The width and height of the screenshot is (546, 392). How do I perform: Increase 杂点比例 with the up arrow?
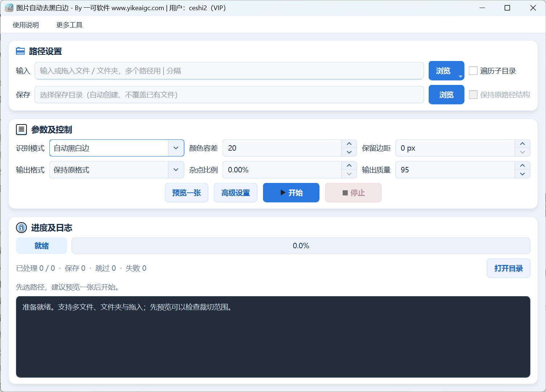349,166
